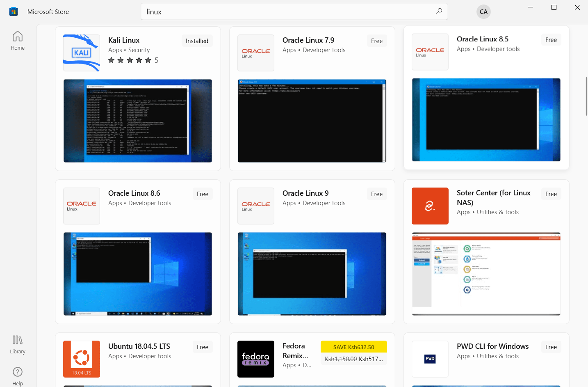This screenshot has height=387, width=588.
Task: Click the search magnifier icon
Action: tap(439, 11)
